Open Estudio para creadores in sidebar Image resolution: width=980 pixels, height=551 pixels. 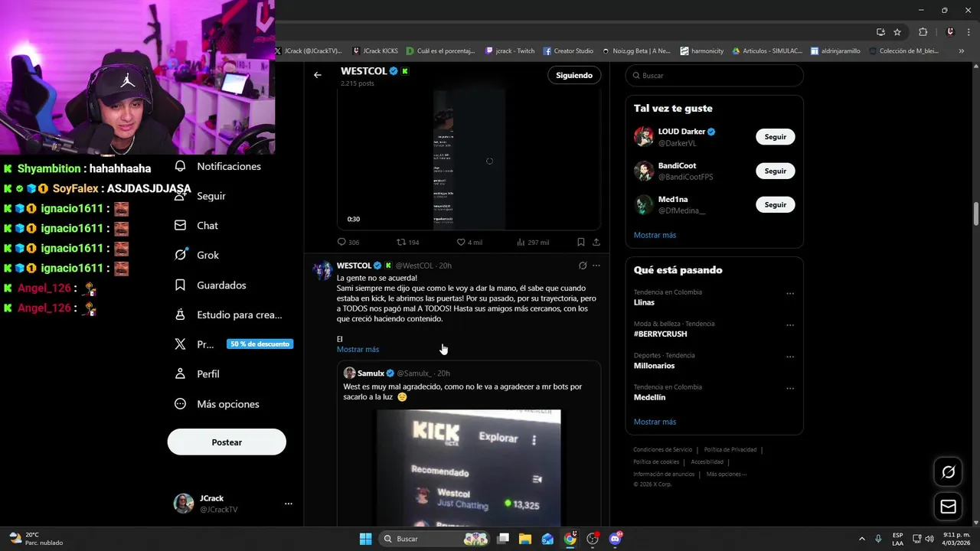(x=229, y=315)
